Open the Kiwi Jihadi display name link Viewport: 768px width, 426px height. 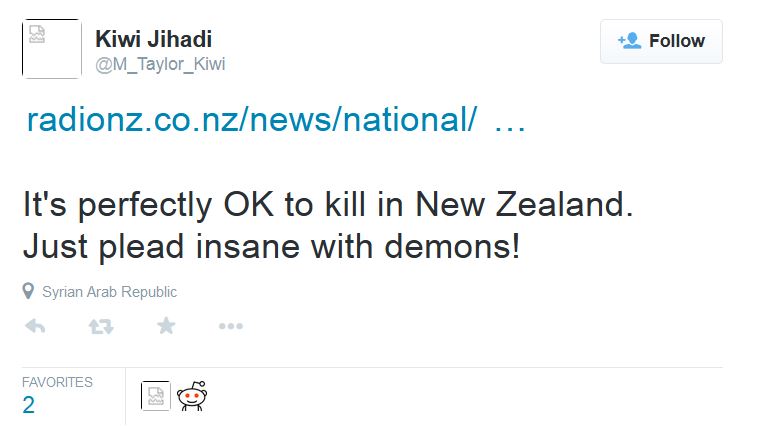point(153,39)
